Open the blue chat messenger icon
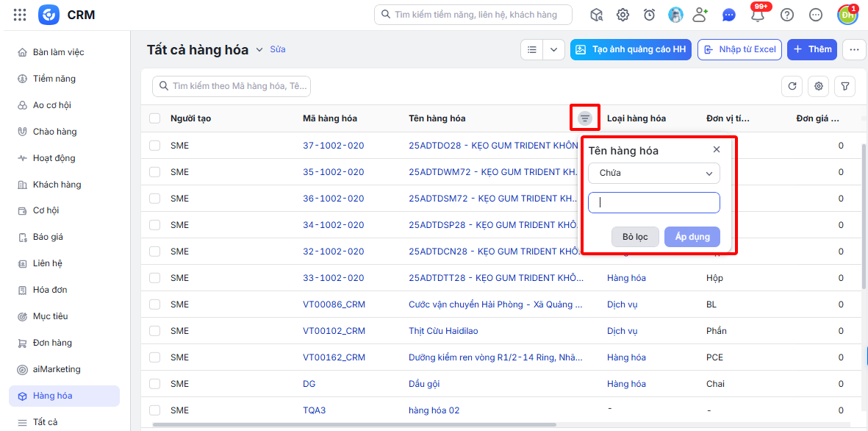Viewport: 868px width, 431px height. click(x=729, y=15)
